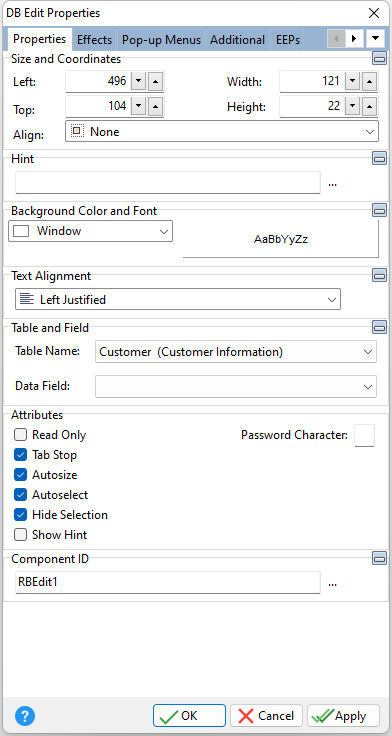Image resolution: width=392 pixels, height=736 pixels.
Task: Uncheck the Hide Selection checkbox
Action: click(21, 515)
